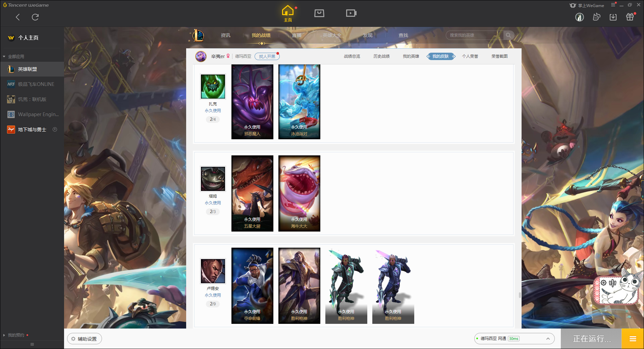The image size is (644, 349).
Task: Open the download manager icon
Action: click(x=613, y=17)
